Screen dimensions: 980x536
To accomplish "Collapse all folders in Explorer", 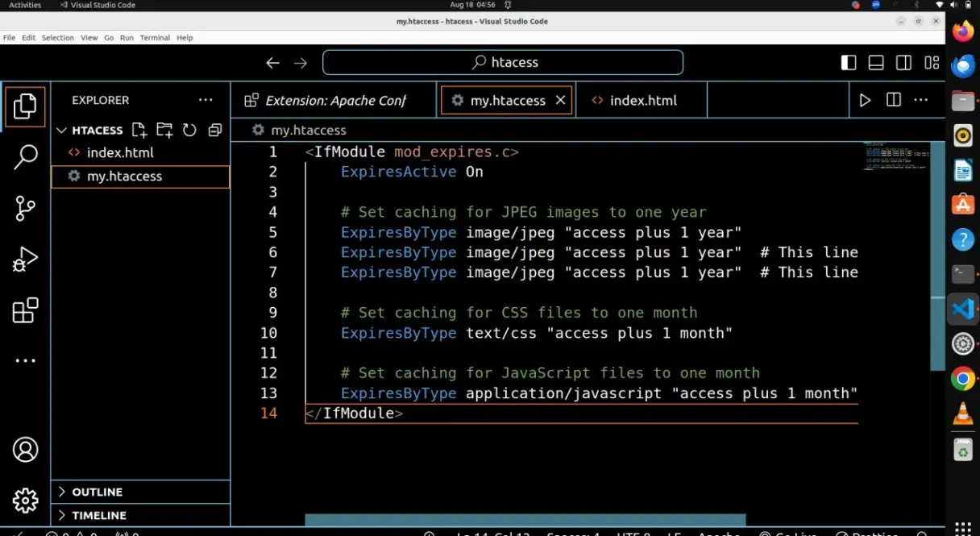I will [x=214, y=130].
